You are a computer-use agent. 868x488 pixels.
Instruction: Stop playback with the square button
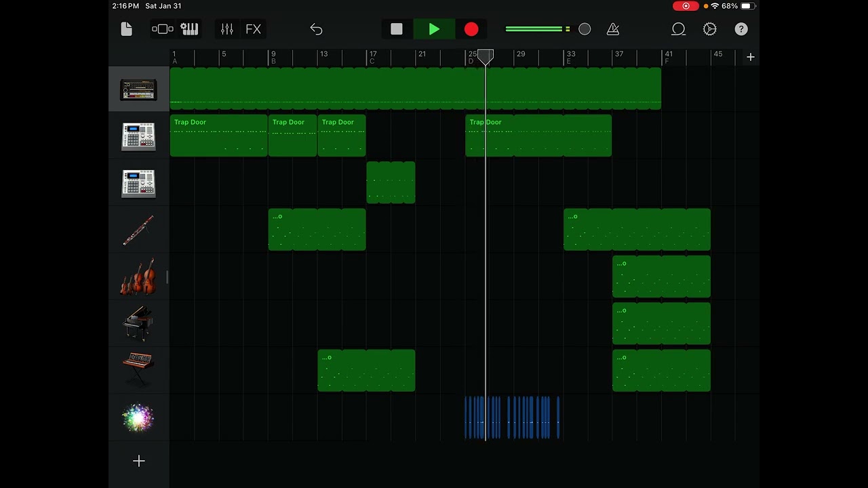tap(397, 29)
